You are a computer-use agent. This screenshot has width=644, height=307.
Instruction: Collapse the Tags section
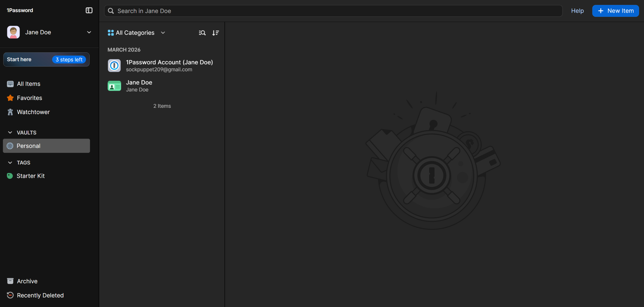pos(10,163)
